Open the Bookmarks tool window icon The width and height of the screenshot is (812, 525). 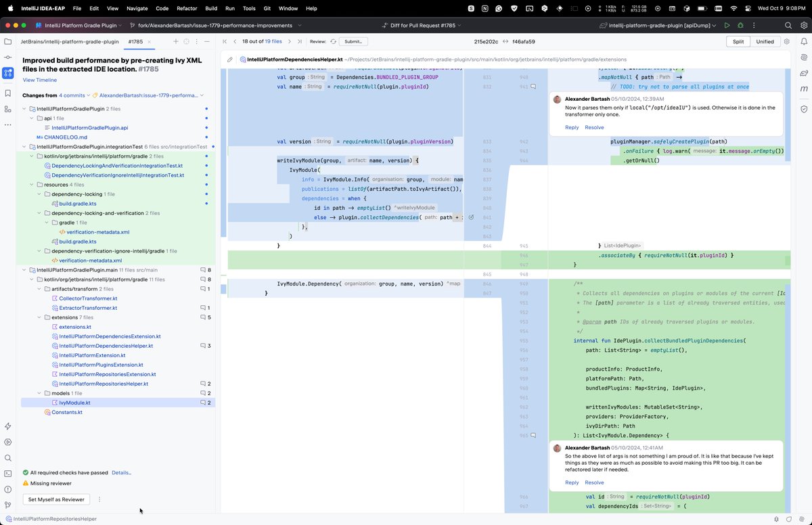tap(7, 93)
